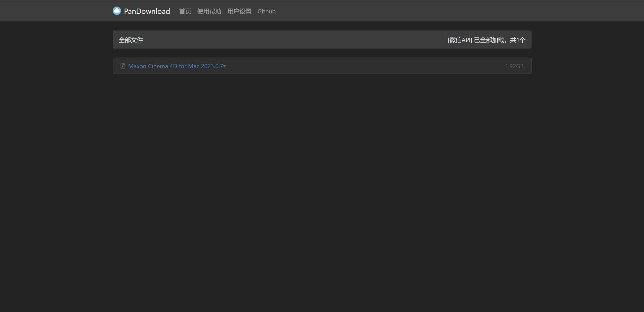Open Maxon Cinema 4D for Mac 2023.0.7z
The height and width of the screenshot is (312, 644).
177,66
